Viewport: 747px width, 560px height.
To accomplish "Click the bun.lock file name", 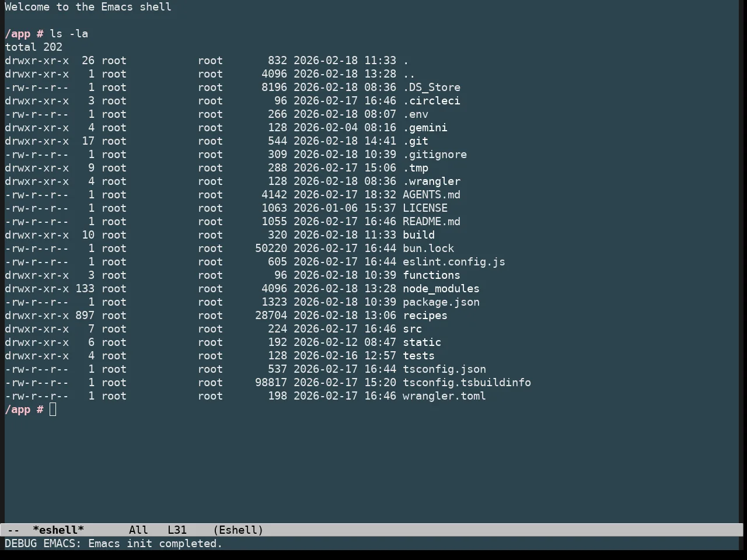I will tap(428, 249).
